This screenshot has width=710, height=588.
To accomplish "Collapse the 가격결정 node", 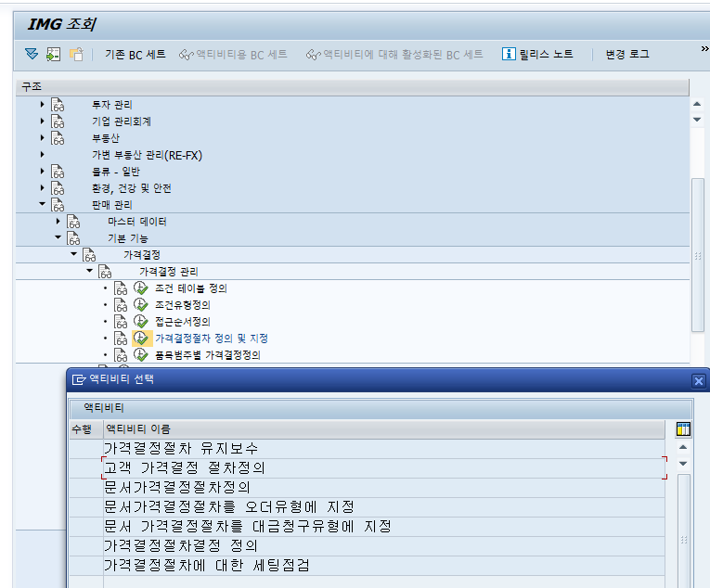I will point(74,254).
